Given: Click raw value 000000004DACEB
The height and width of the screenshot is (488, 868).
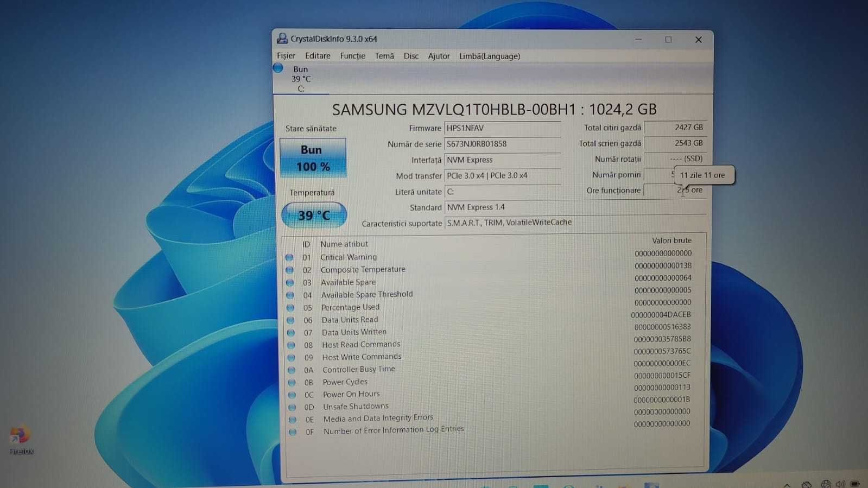Looking at the screenshot, I should (661, 315).
